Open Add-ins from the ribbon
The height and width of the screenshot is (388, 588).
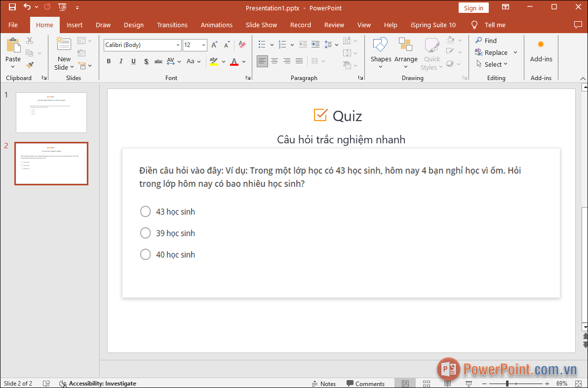[x=541, y=51]
